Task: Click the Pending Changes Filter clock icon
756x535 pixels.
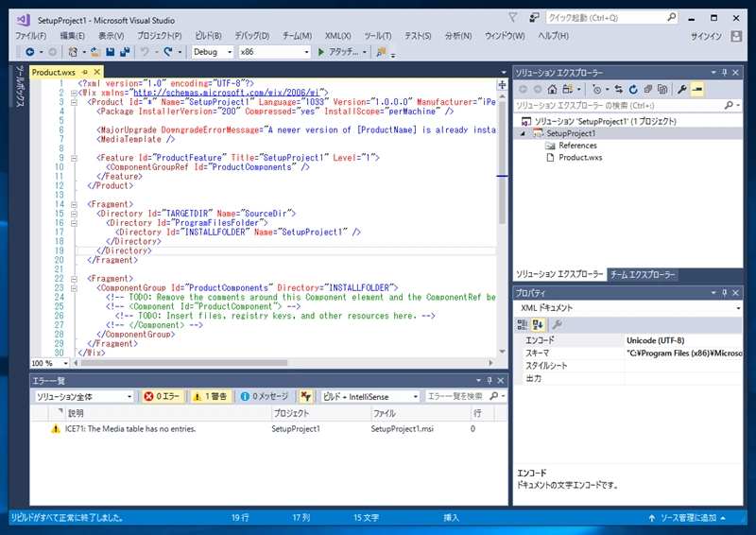Action: coord(597,89)
